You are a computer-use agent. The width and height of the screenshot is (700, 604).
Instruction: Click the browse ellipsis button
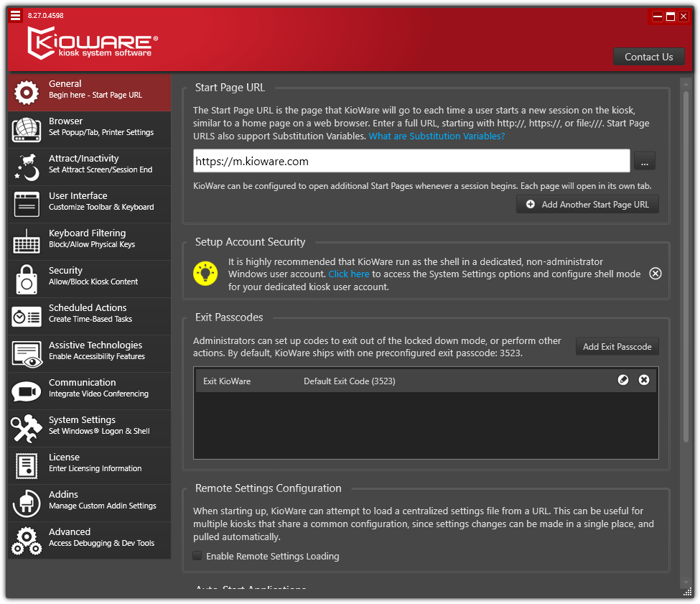(645, 161)
